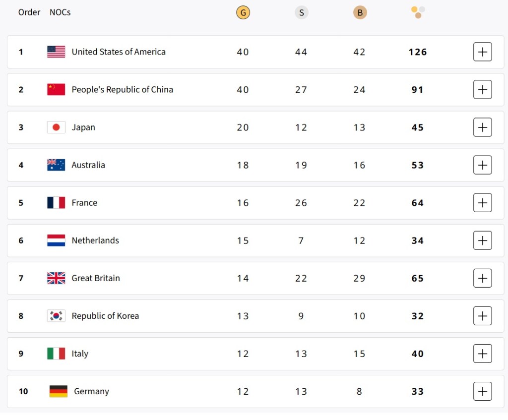Click the gold medal column icon
Image resolution: width=508 pixels, height=420 pixels.
click(x=243, y=13)
